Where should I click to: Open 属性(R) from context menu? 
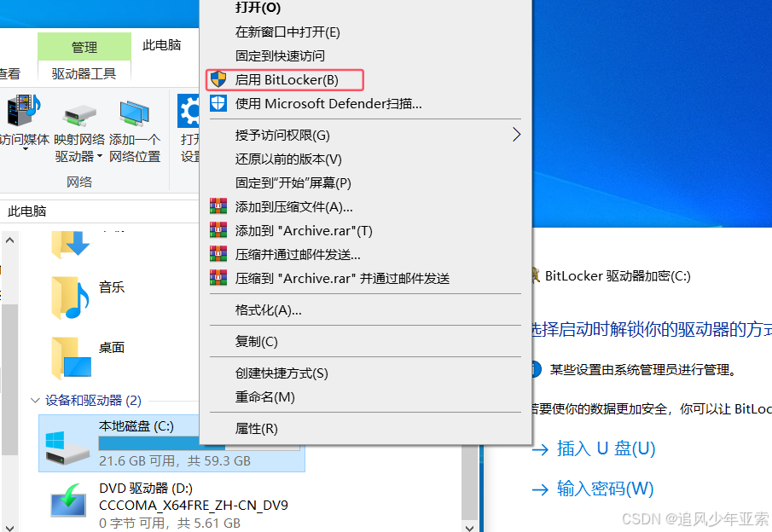[257, 428]
